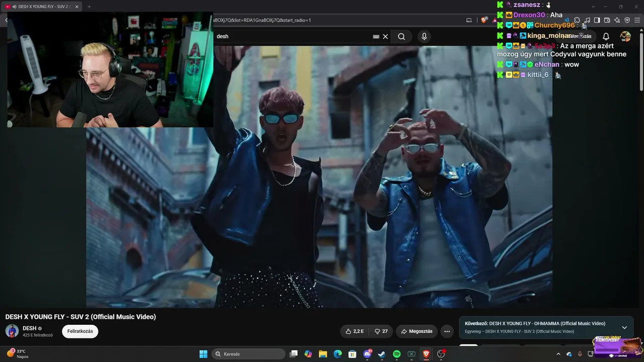The width and height of the screenshot is (644, 362).
Task: Expand the Következő playlist panel
Action: tap(624, 327)
